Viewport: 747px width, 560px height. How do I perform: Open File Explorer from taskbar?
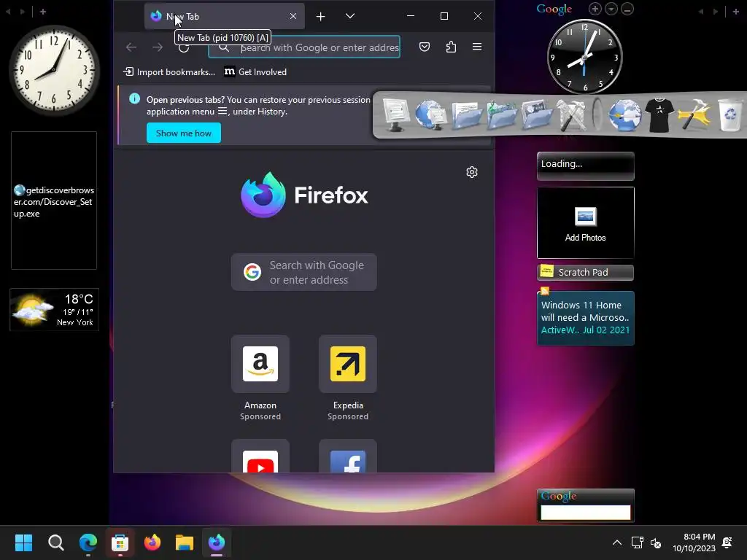(x=185, y=542)
